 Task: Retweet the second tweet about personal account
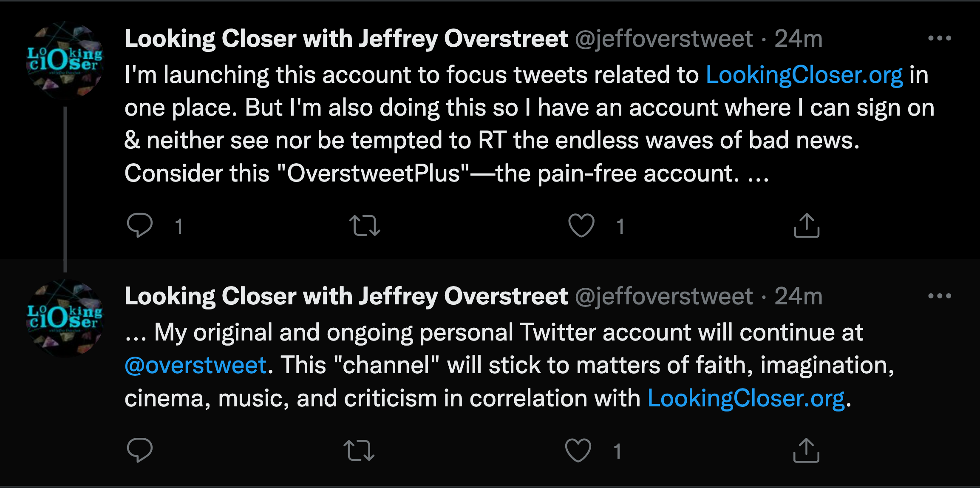point(359,450)
